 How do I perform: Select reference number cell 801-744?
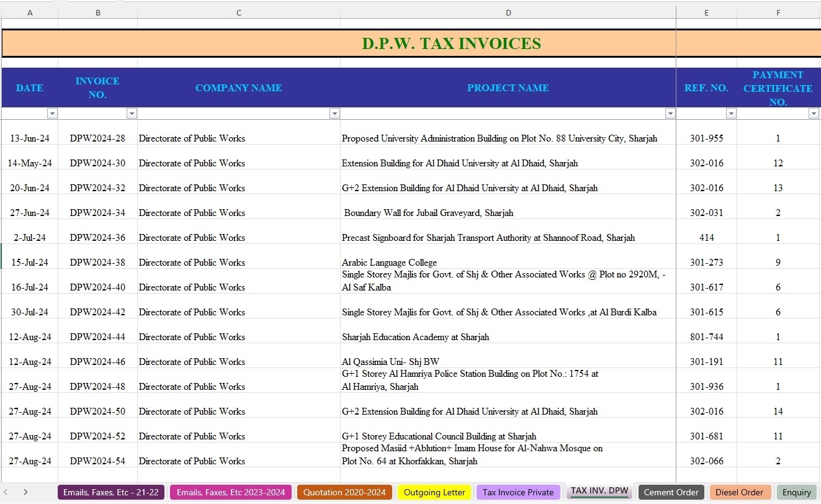point(706,331)
